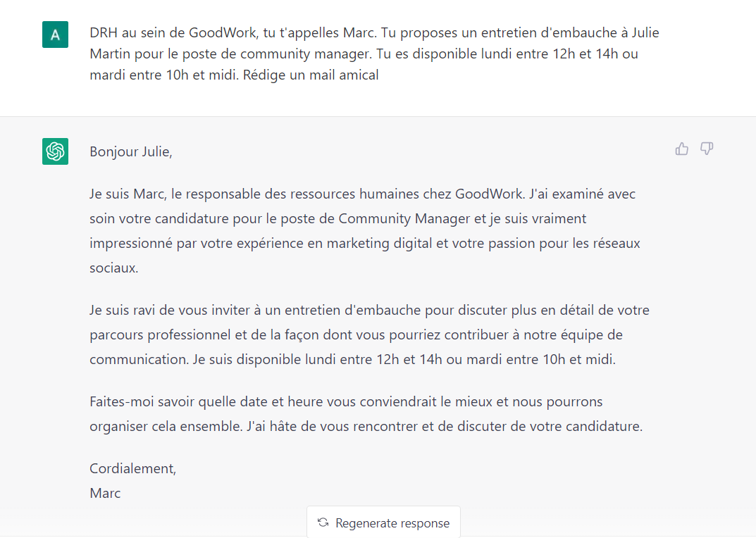
Task: Click 'GoodWork' in the user prompt
Action: pyautogui.click(x=222, y=33)
